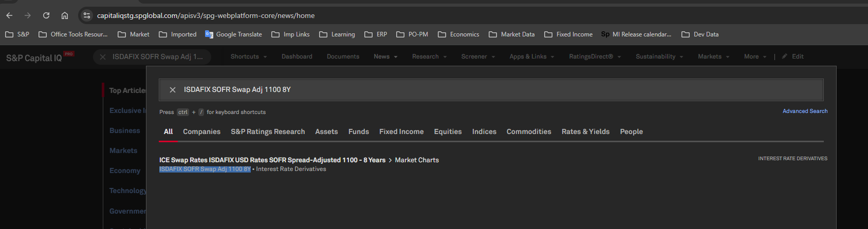Open Exclusive section in left sidebar
868x229 pixels.
(127, 111)
